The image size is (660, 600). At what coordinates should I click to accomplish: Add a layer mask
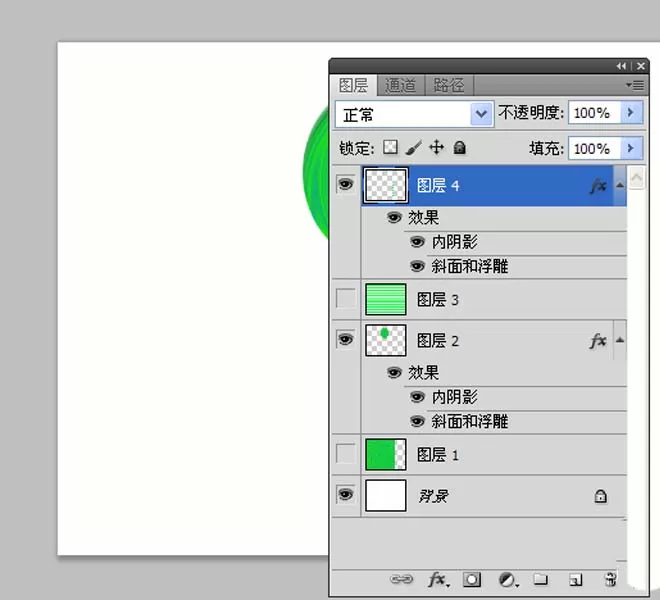(472, 579)
